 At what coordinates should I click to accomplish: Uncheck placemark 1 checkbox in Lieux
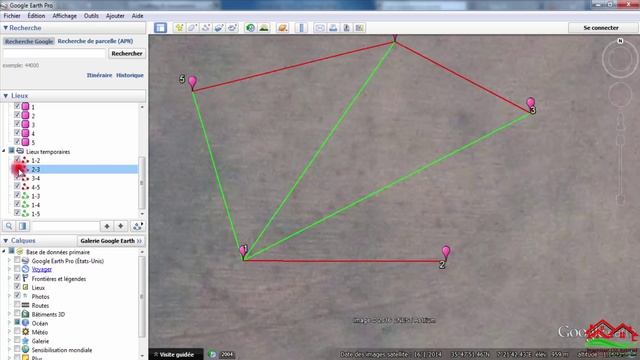(x=17, y=106)
